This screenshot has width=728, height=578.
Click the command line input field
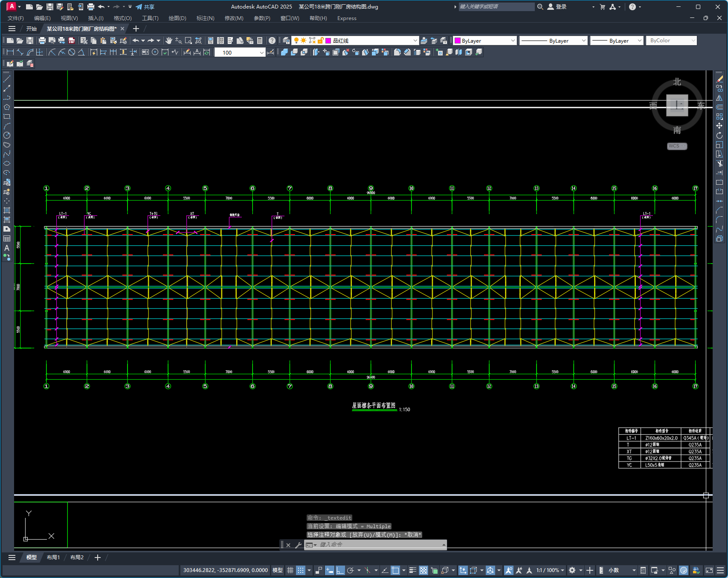380,545
